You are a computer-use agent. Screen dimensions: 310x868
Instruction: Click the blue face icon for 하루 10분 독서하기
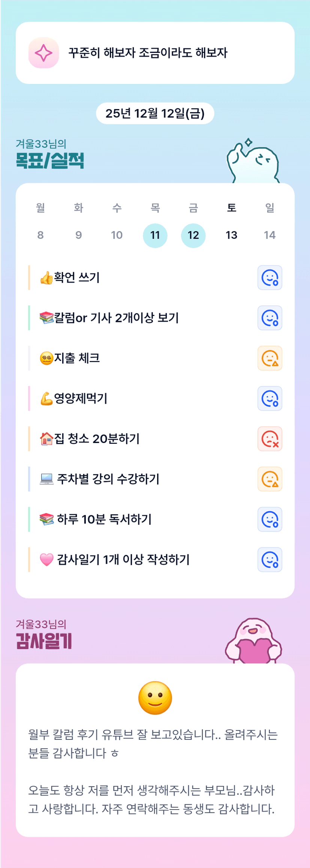pos(270,519)
